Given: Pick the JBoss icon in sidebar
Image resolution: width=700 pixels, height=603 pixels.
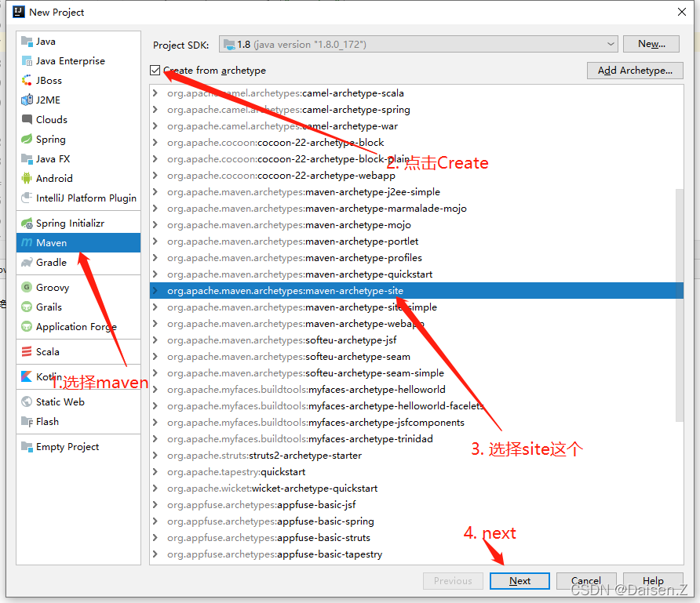Looking at the screenshot, I should (x=27, y=81).
